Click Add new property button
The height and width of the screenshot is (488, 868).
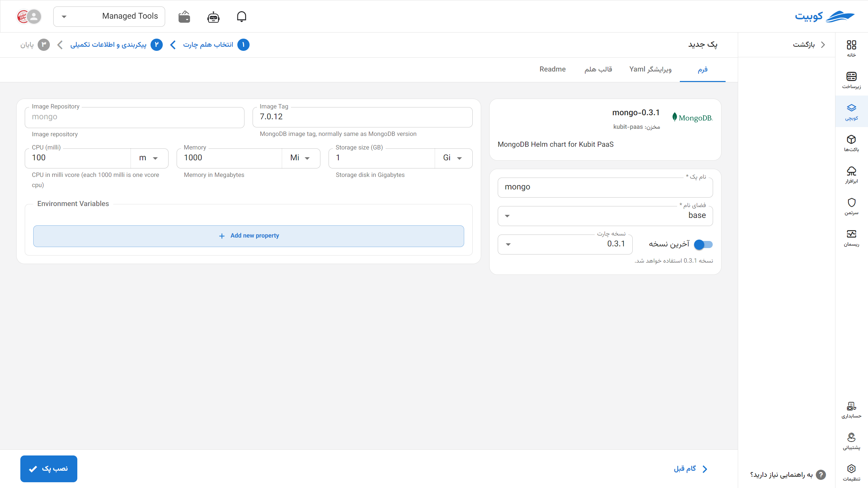[249, 236]
